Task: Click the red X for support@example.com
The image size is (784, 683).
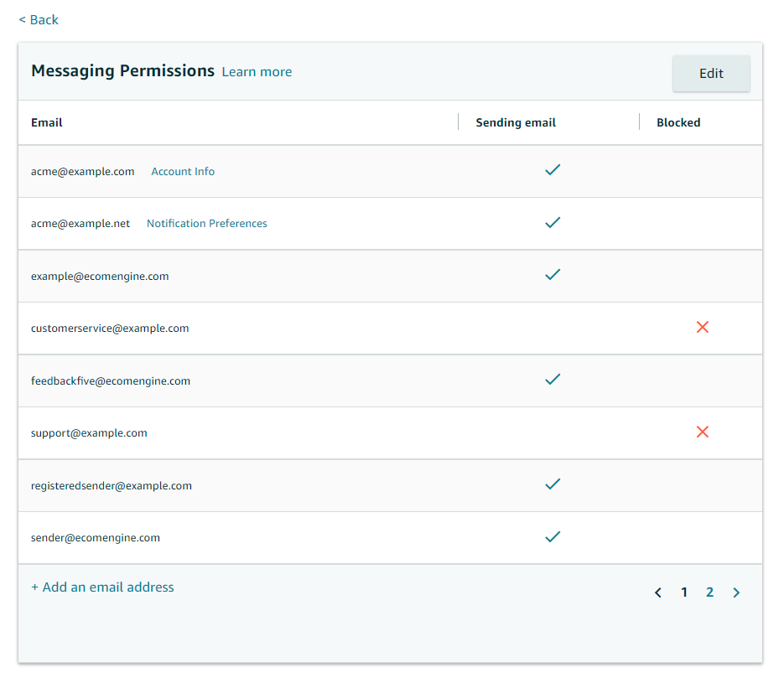Action: click(703, 432)
